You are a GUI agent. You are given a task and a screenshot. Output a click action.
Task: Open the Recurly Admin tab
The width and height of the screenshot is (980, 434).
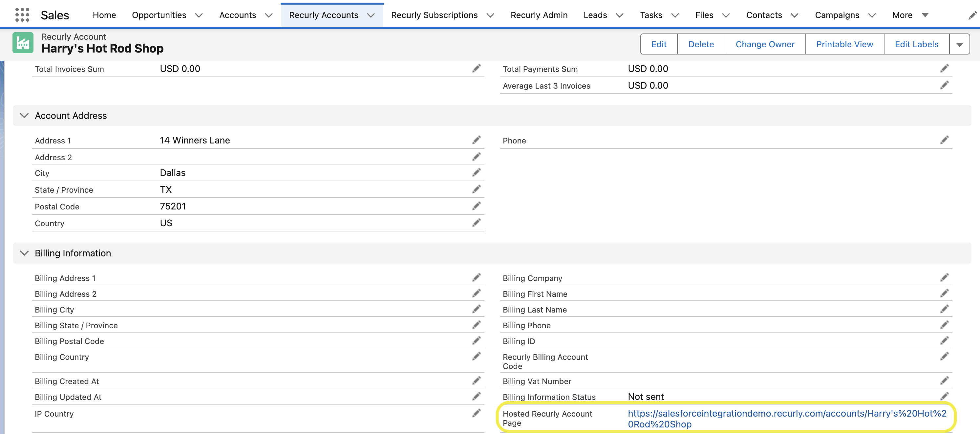tap(539, 15)
